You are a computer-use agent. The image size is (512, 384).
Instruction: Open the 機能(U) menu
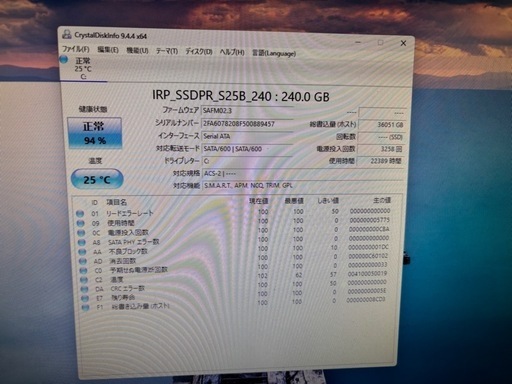137,50
